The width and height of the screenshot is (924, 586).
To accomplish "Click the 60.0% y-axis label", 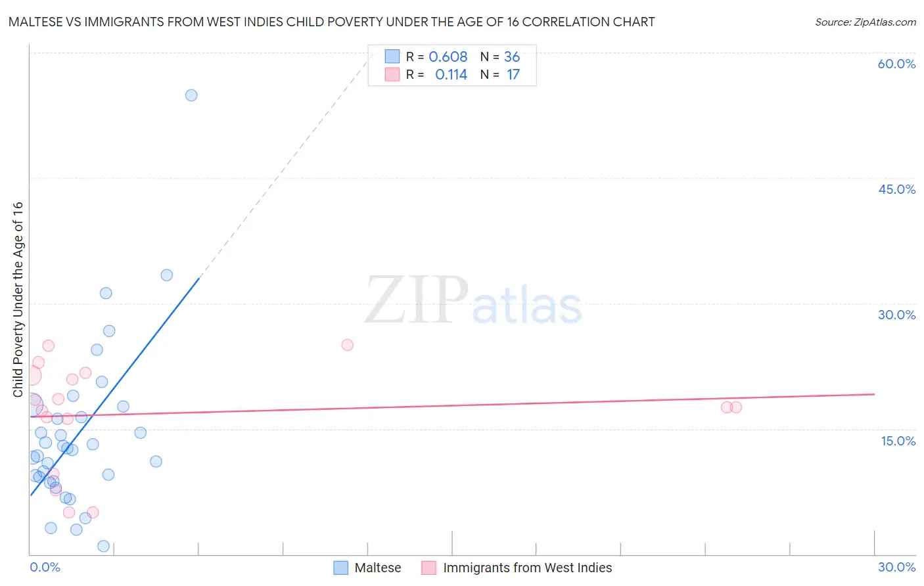I will [x=896, y=64].
